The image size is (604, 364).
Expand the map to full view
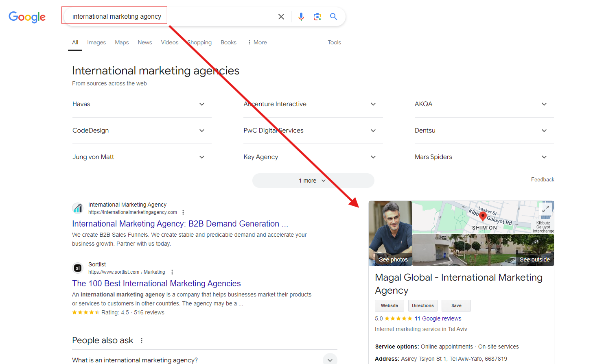545,209
